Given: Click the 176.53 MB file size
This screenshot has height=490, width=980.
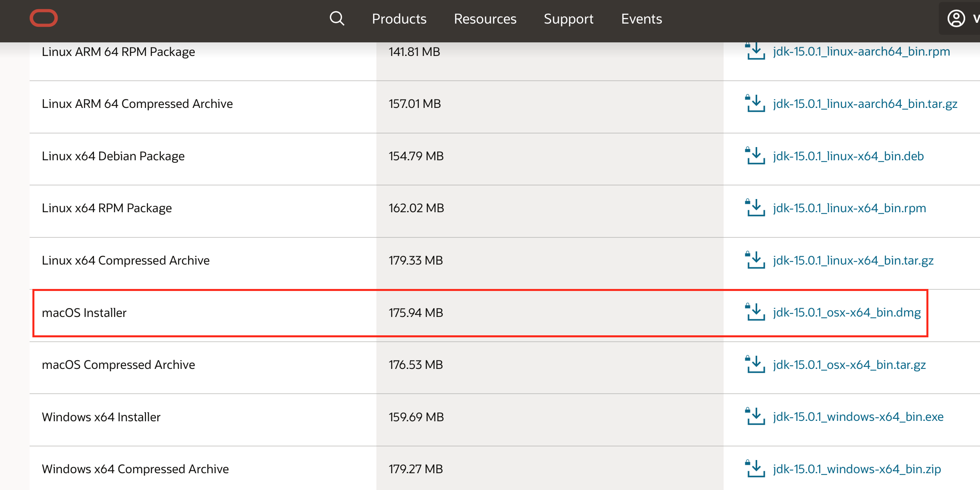Looking at the screenshot, I should pyautogui.click(x=416, y=365).
